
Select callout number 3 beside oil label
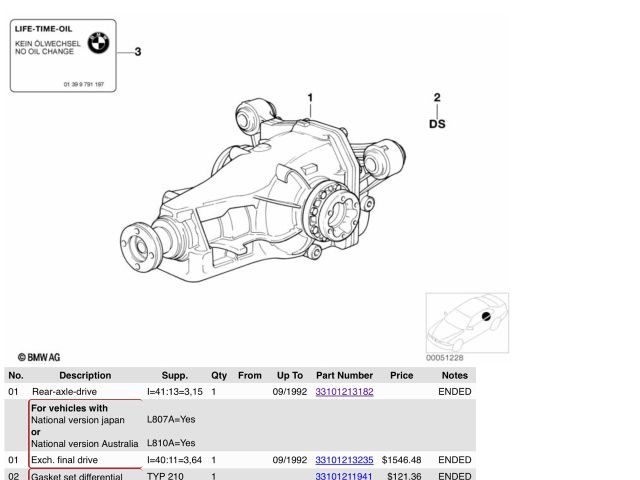pyautogui.click(x=139, y=52)
